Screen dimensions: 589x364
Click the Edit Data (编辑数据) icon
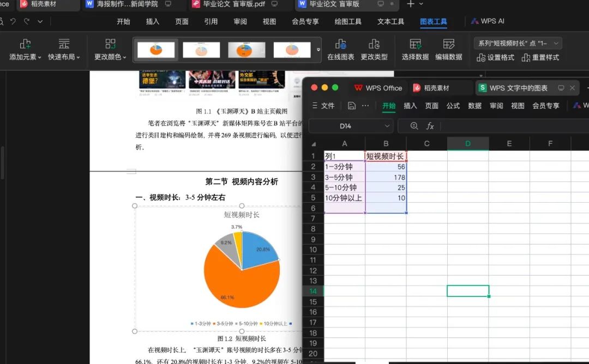click(x=448, y=44)
